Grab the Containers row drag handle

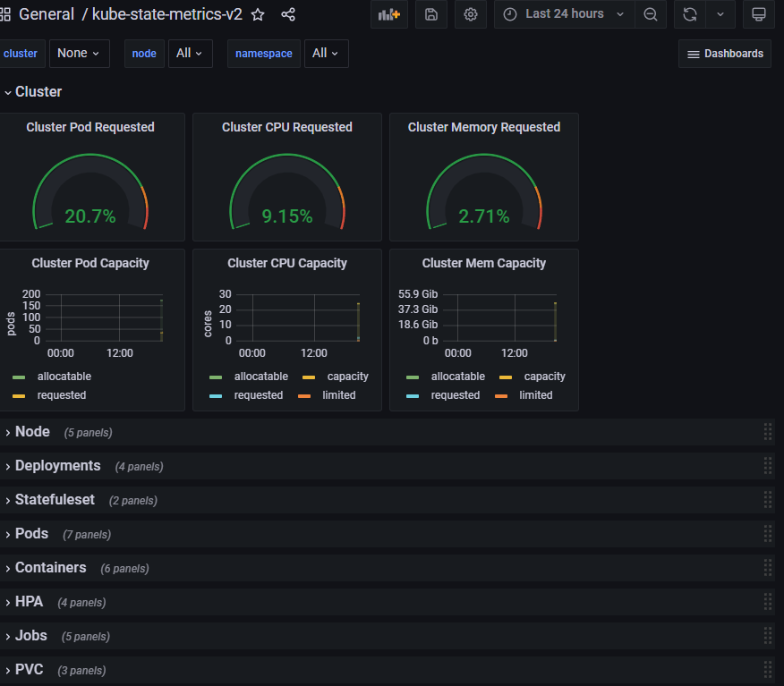click(x=768, y=568)
